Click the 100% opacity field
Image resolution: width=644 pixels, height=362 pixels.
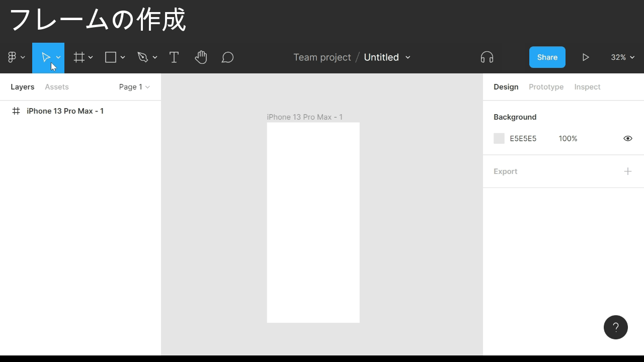point(568,138)
